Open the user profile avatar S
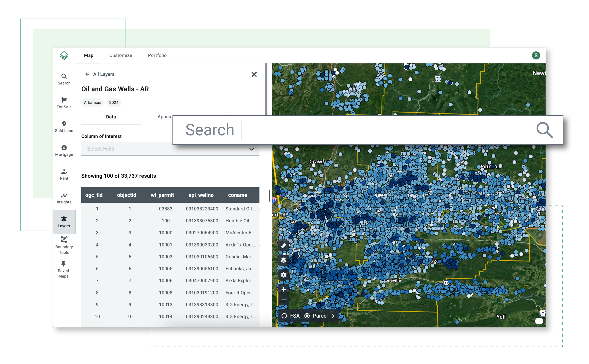Viewport: 589px width, 364px height. tap(536, 55)
